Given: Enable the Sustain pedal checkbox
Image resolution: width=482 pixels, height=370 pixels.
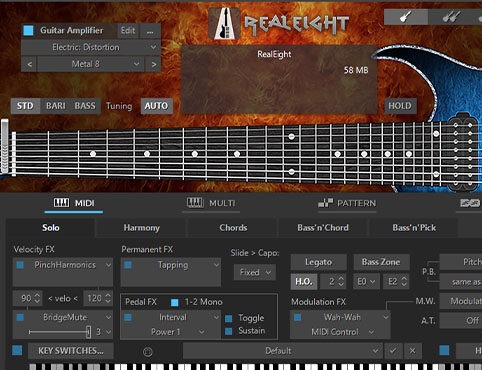Looking at the screenshot, I should click(229, 331).
